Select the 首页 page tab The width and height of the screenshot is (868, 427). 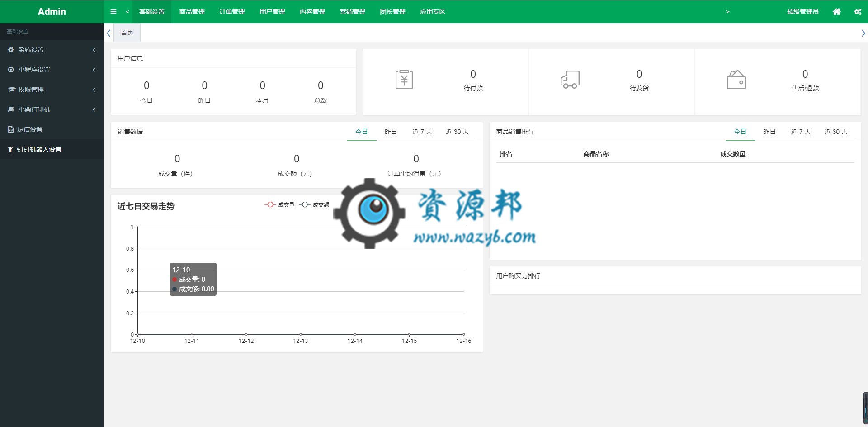[x=127, y=33]
